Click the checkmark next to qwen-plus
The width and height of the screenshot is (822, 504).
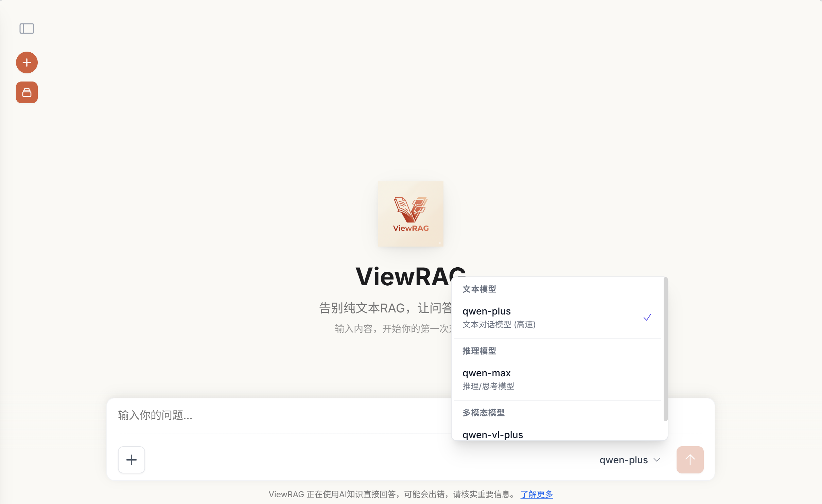(x=647, y=317)
